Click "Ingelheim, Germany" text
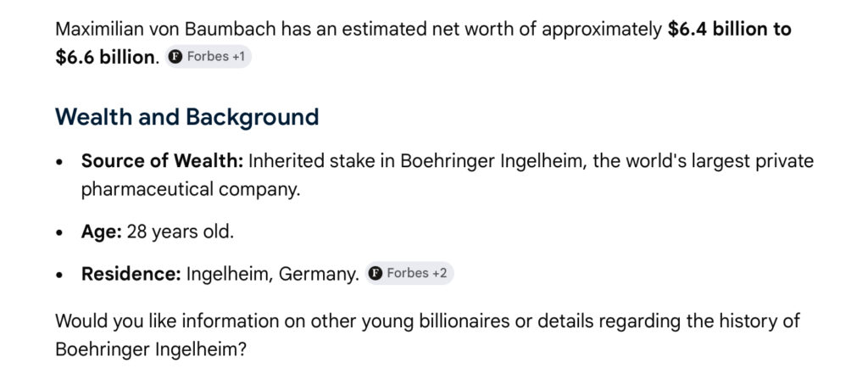 272,274
